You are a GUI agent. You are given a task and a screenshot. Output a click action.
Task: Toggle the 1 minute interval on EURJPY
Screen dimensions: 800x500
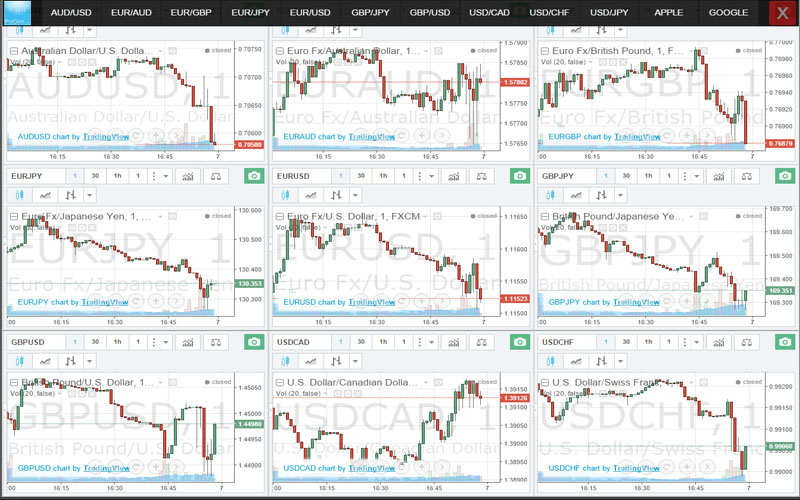click(73, 176)
